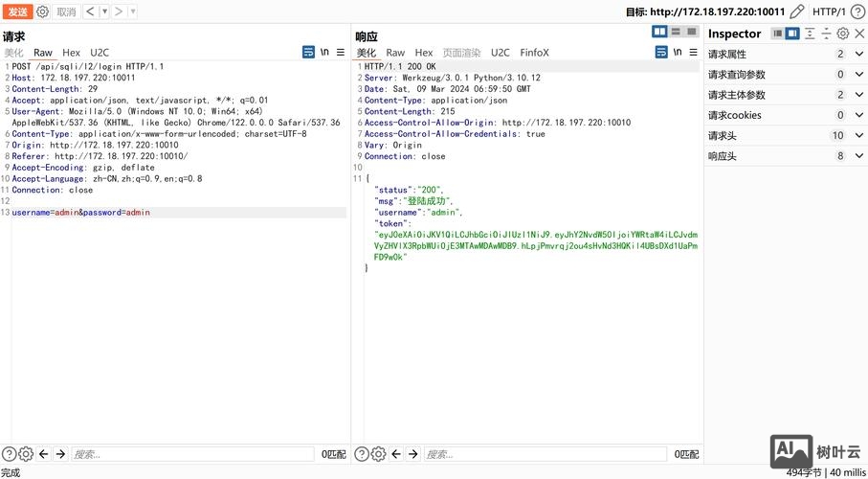
Task: Expand all Inspector sections icon
Action: (810, 34)
